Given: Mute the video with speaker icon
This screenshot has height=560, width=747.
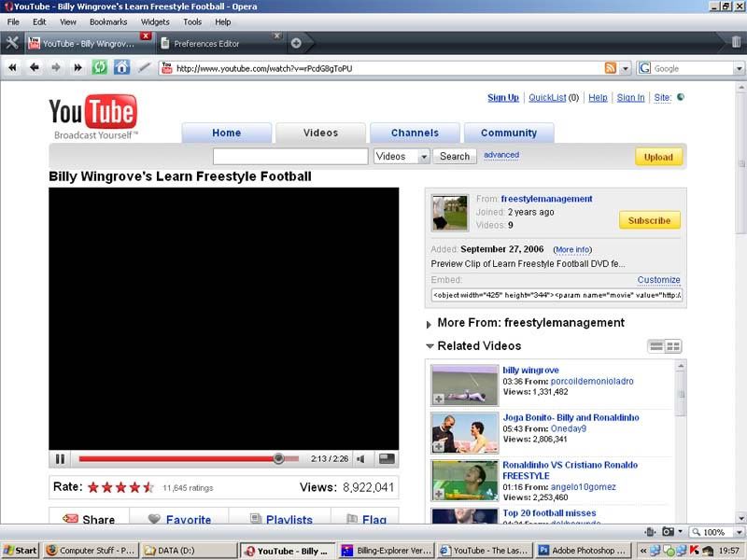Looking at the screenshot, I should pos(361,459).
